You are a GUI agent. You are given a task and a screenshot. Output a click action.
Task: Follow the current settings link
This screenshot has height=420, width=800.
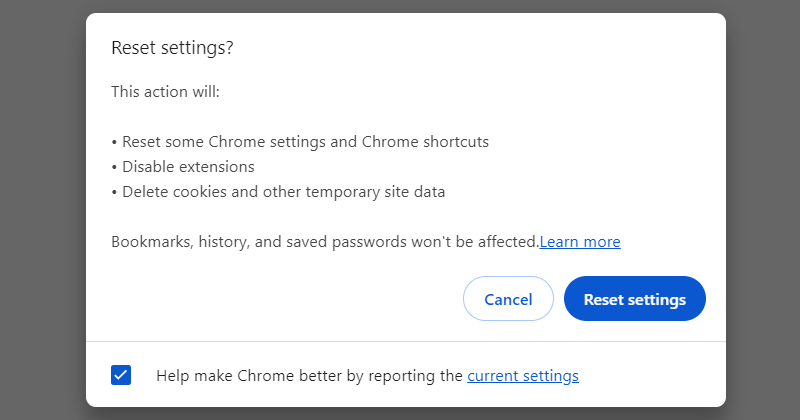[x=523, y=376]
